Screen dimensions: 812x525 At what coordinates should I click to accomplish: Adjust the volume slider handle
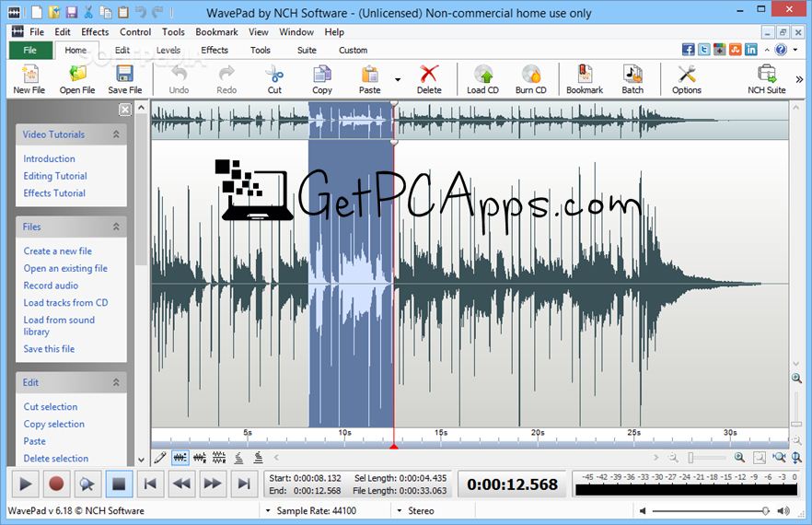pos(765,511)
